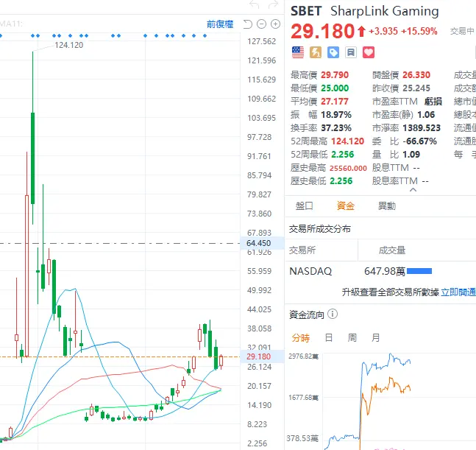
Task: Select the 月 fund flow tab
Action: coord(375,337)
